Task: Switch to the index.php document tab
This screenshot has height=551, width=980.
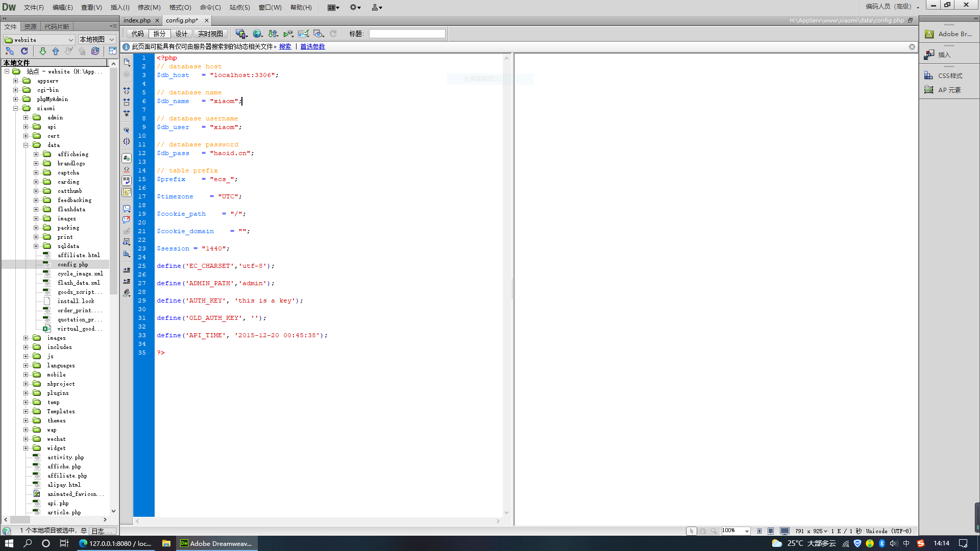Action: tap(137, 20)
